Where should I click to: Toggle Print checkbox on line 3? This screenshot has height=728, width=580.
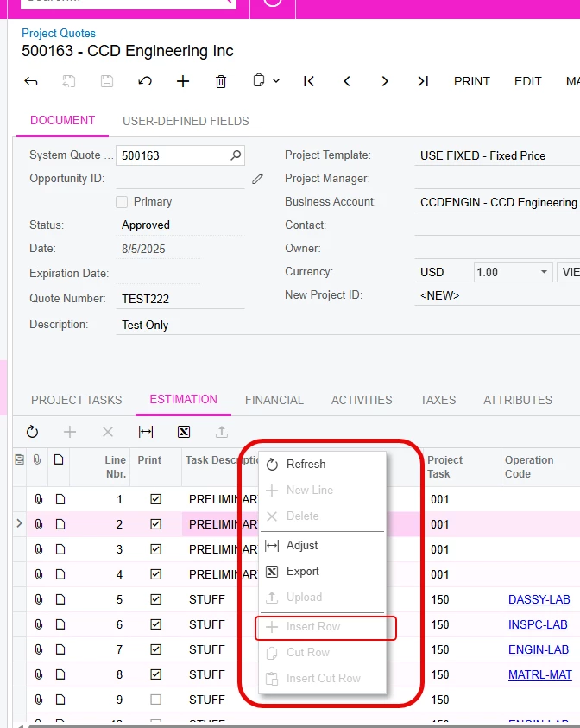(156, 549)
